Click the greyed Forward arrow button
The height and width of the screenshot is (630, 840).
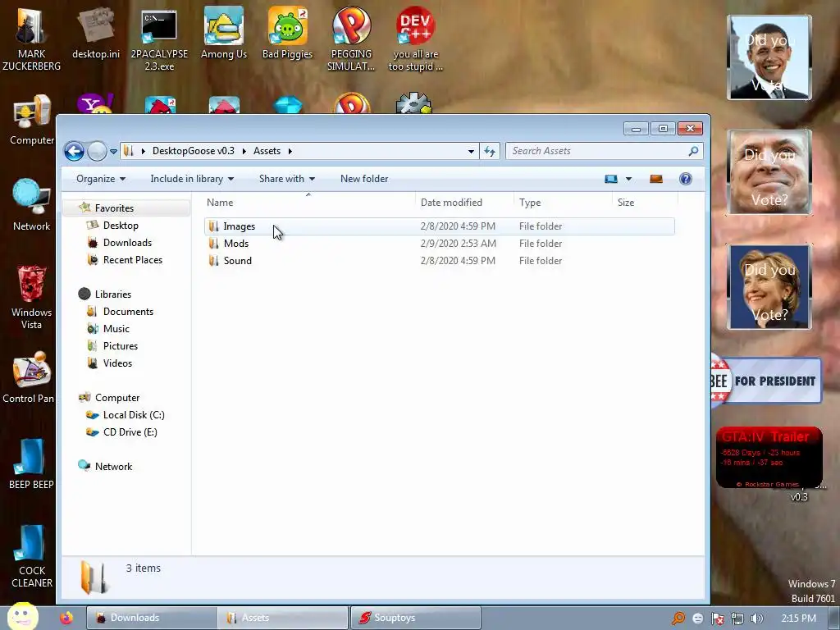click(x=97, y=151)
